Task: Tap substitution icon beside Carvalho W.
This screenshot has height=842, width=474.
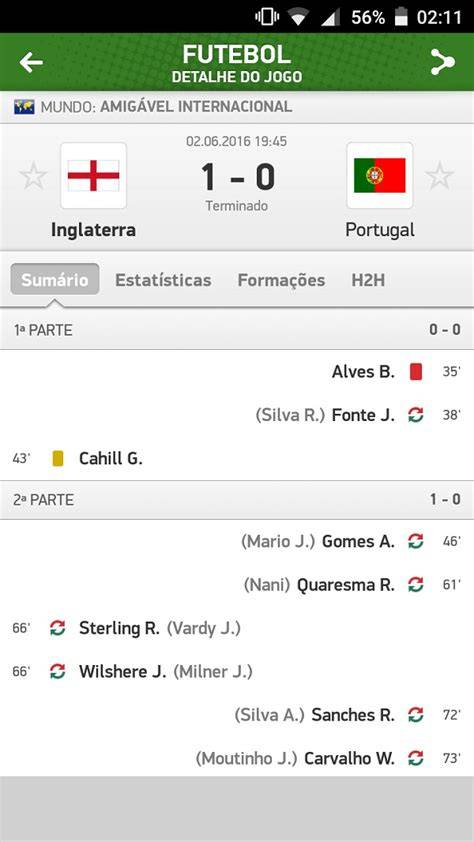Action: [415, 758]
